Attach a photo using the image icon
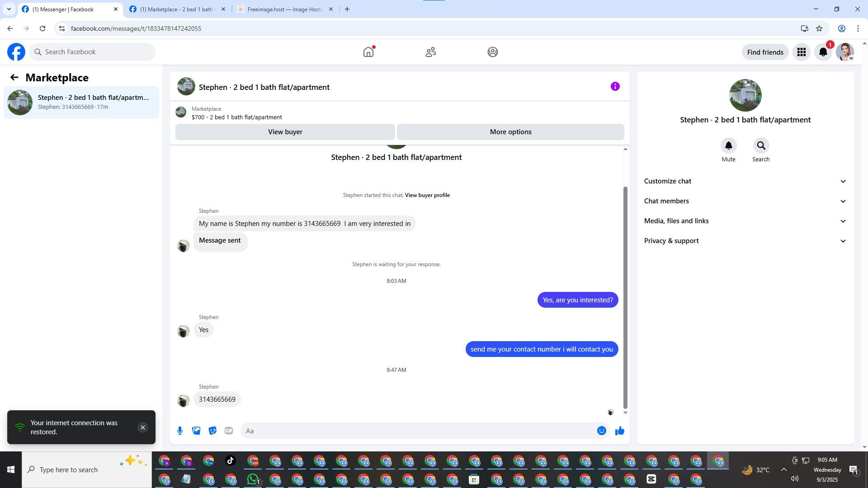The height and width of the screenshot is (488, 868). [x=196, y=431]
